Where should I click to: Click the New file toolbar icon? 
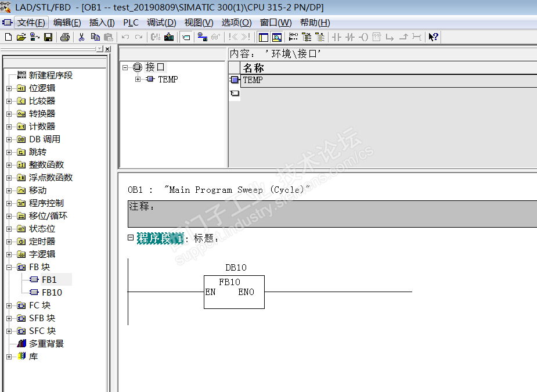8,37
